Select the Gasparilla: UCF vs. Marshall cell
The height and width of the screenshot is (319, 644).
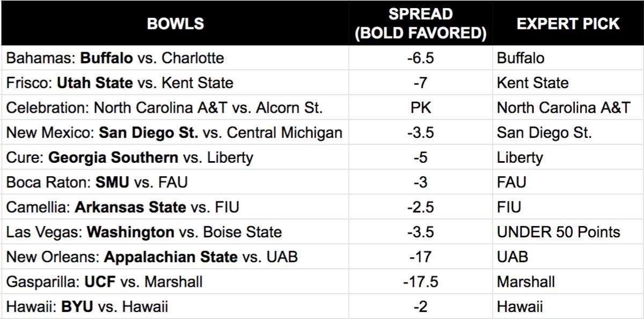(105, 281)
